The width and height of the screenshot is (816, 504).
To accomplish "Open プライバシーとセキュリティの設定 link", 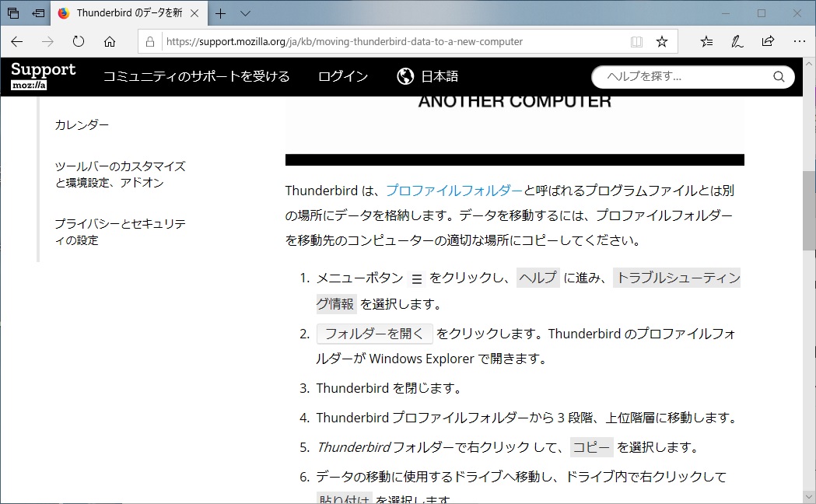I will (x=121, y=232).
